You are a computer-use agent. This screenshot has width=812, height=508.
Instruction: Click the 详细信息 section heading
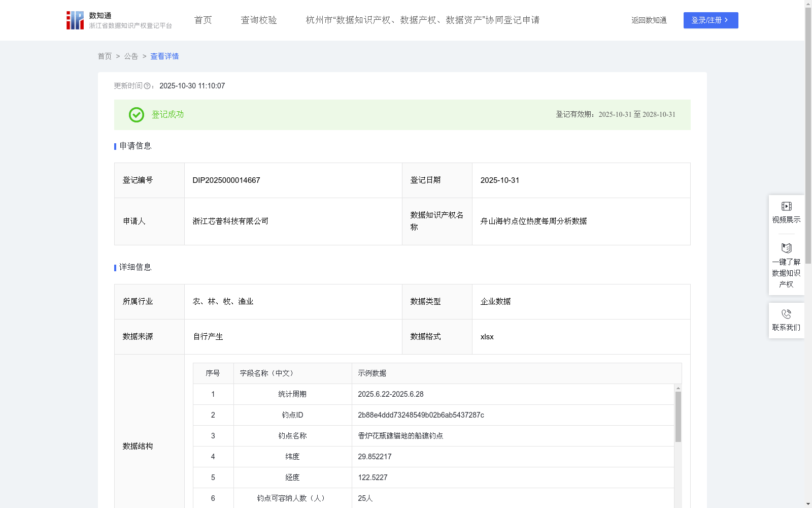click(136, 268)
